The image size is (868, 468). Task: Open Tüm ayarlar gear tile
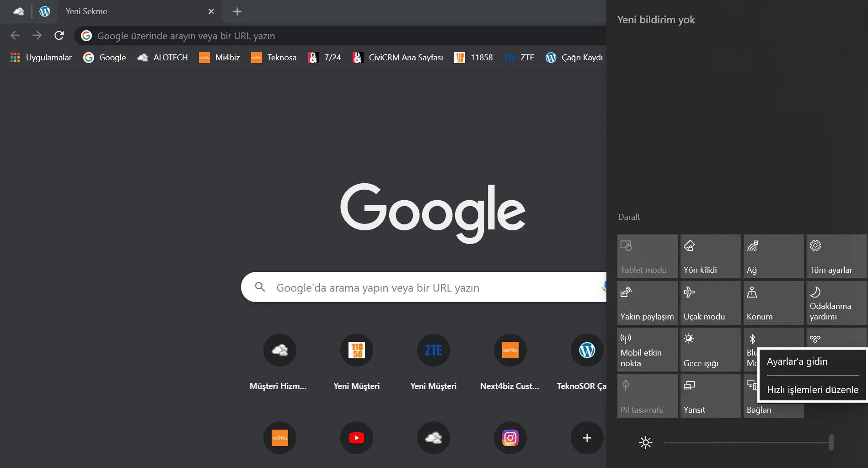tap(836, 256)
